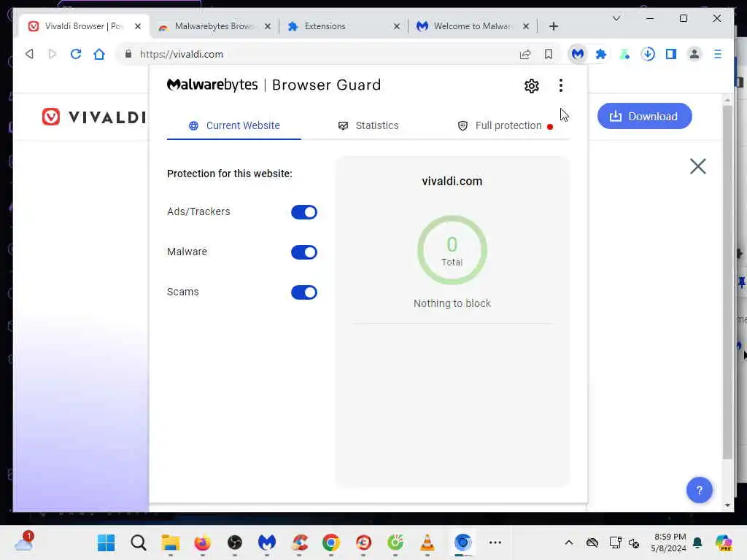The width and height of the screenshot is (747, 560).
Task: Open the notifications bell in tray
Action: [698, 542]
